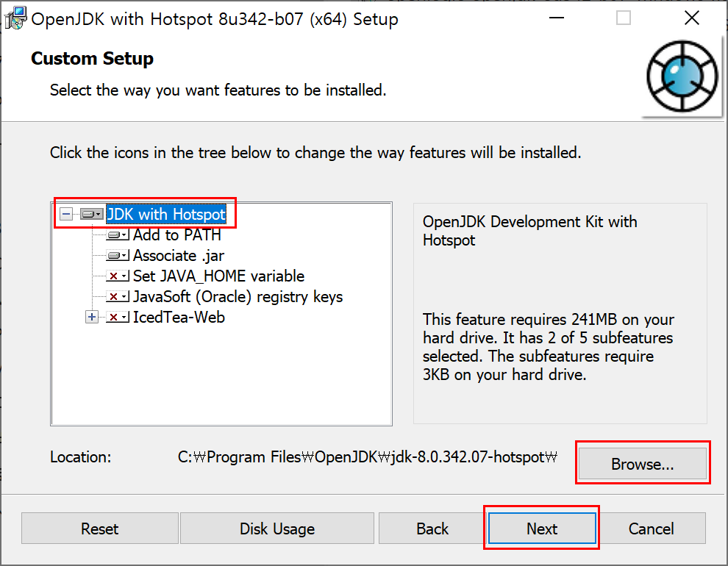Click the Reset button
Viewport: 728px width, 566px height.
coord(100,529)
